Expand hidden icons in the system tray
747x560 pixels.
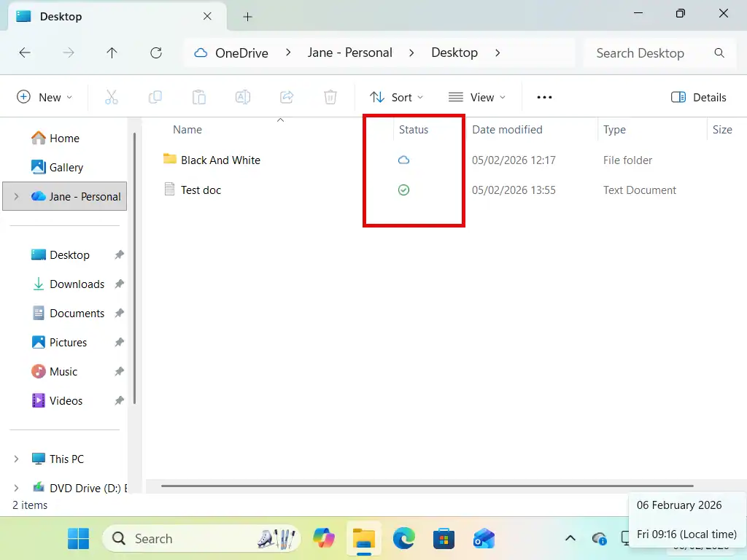[x=570, y=538]
